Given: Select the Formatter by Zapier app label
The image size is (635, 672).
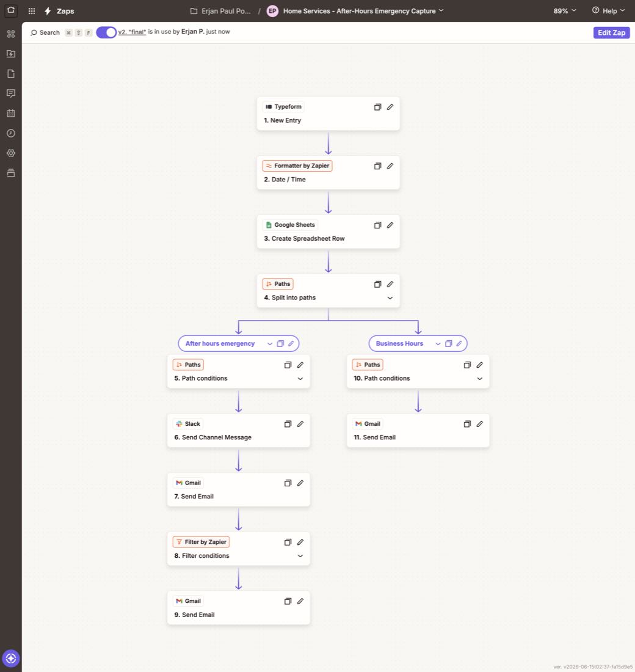Looking at the screenshot, I should [297, 166].
